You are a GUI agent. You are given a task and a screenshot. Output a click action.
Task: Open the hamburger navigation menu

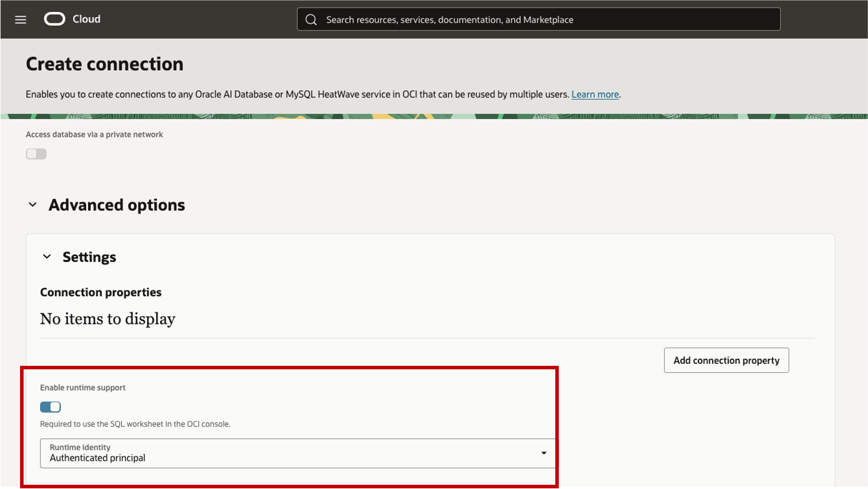coord(20,20)
